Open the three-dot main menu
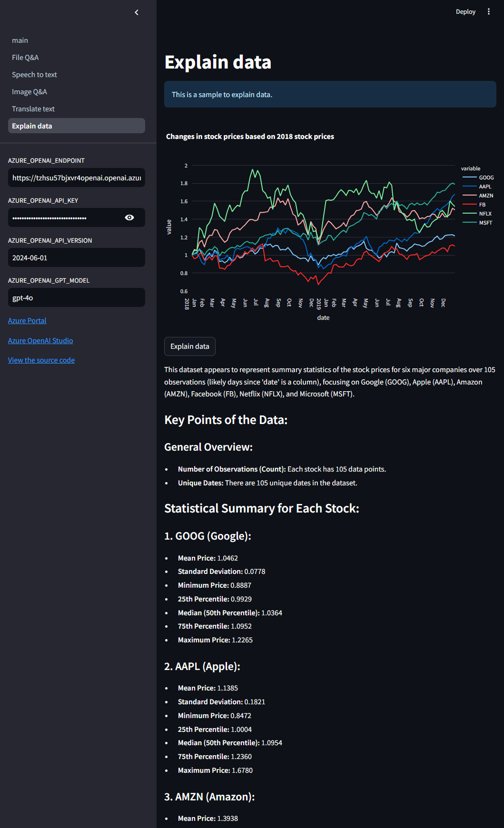 (x=488, y=11)
